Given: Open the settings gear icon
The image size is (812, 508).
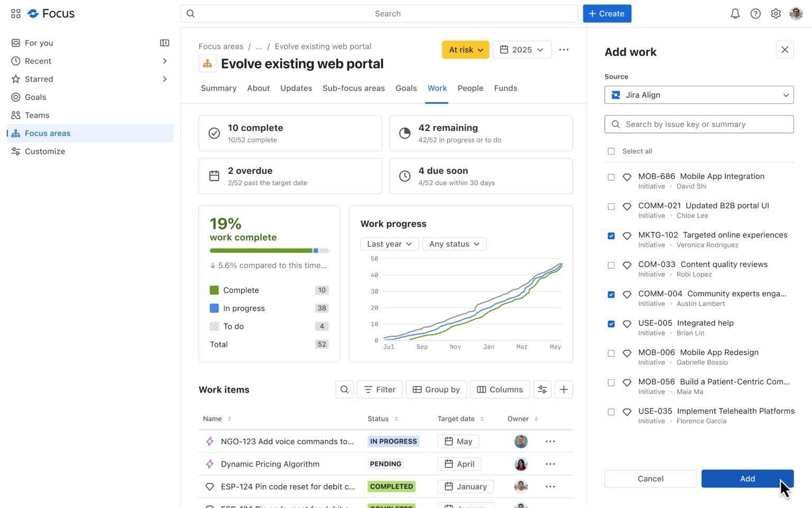Looking at the screenshot, I should (776, 13).
